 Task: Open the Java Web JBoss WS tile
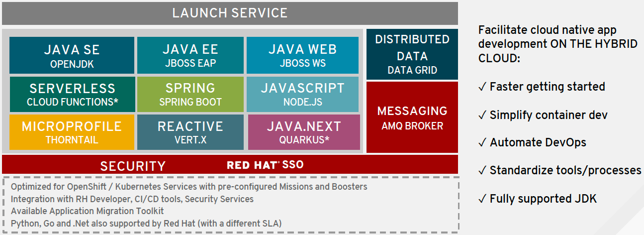pyautogui.click(x=302, y=55)
